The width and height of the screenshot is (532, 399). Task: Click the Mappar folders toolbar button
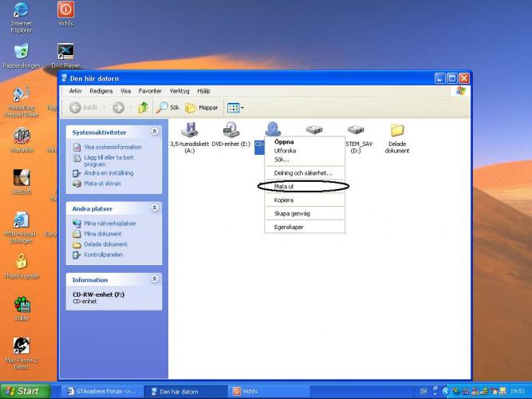coord(202,108)
